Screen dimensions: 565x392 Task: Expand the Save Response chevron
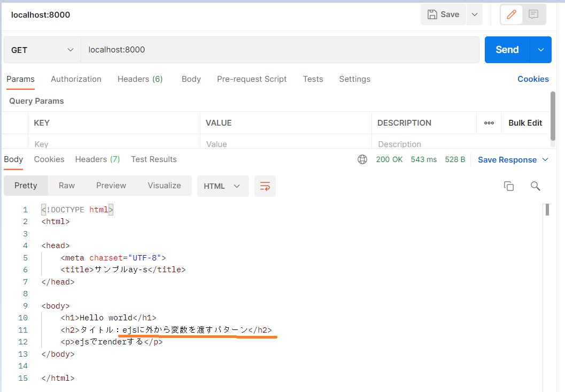(545, 159)
